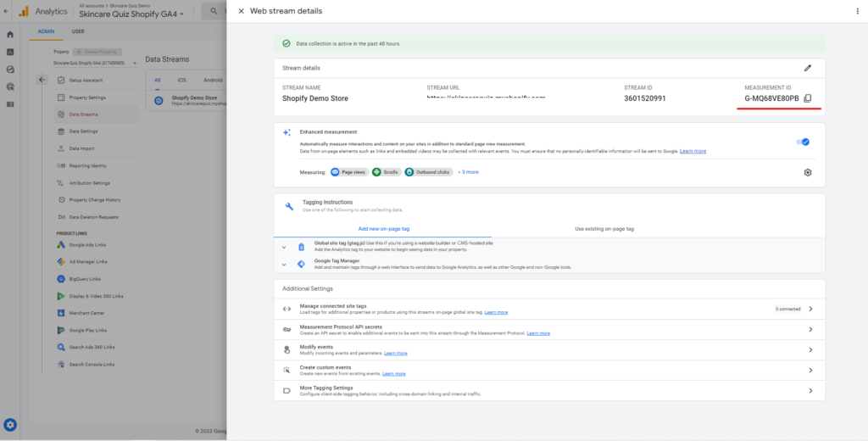The width and height of the screenshot is (868, 441).
Task: Click the Create custom events cursor icon
Action: [x=287, y=370]
